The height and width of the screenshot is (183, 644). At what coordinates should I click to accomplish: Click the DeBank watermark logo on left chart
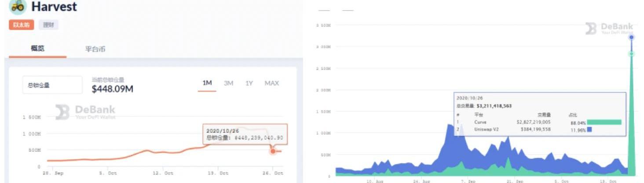click(62, 112)
